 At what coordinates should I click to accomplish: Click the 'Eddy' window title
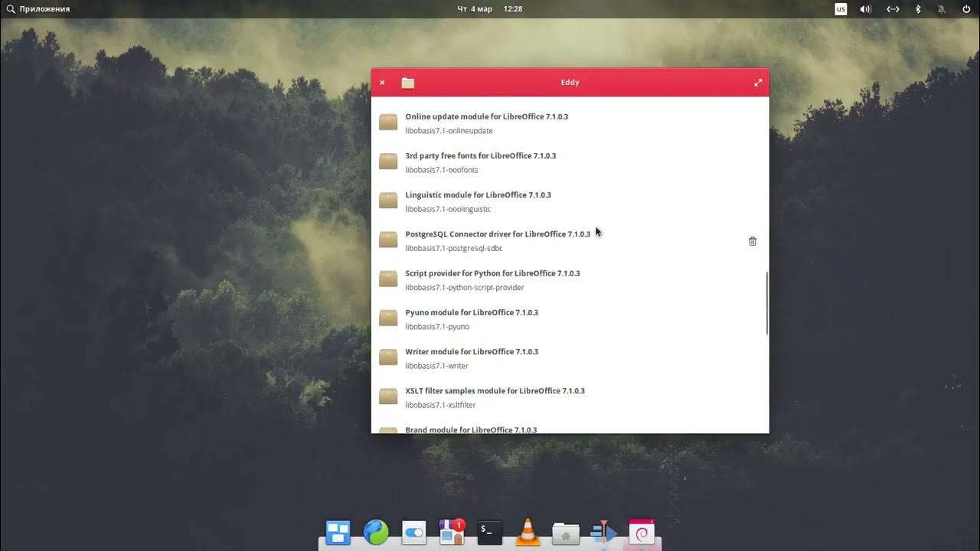pyautogui.click(x=570, y=83)
